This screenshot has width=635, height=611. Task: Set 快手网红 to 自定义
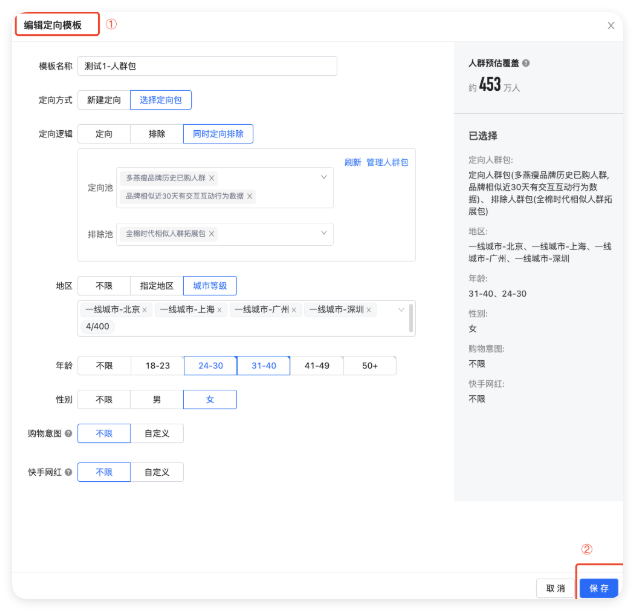coord(157,472)
